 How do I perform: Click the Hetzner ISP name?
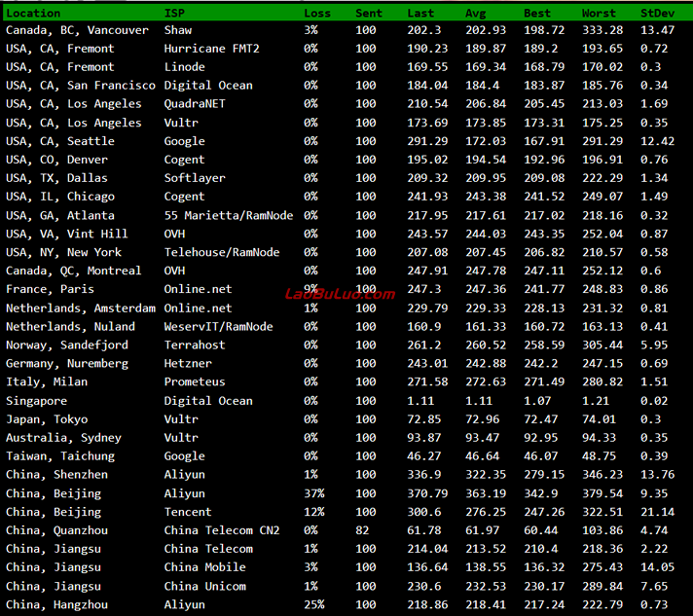[x=188, y=364]
